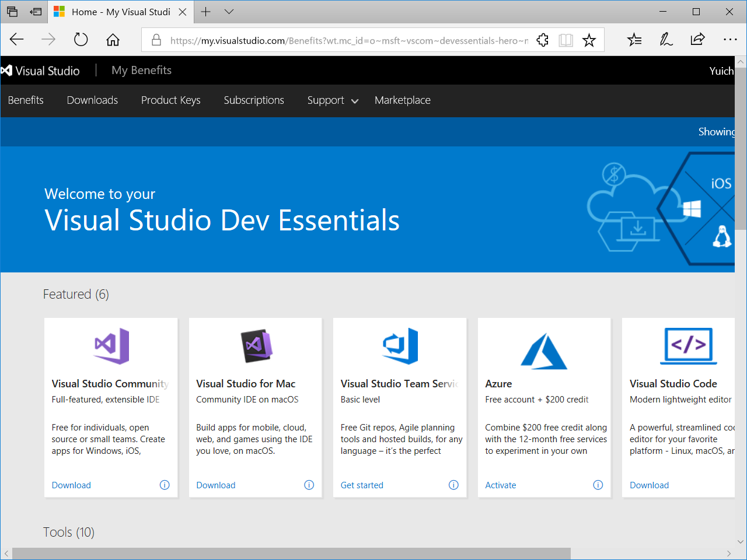Screen dimensions: 747x560
Task: Click the Azure card title
Action: point(498,384)
